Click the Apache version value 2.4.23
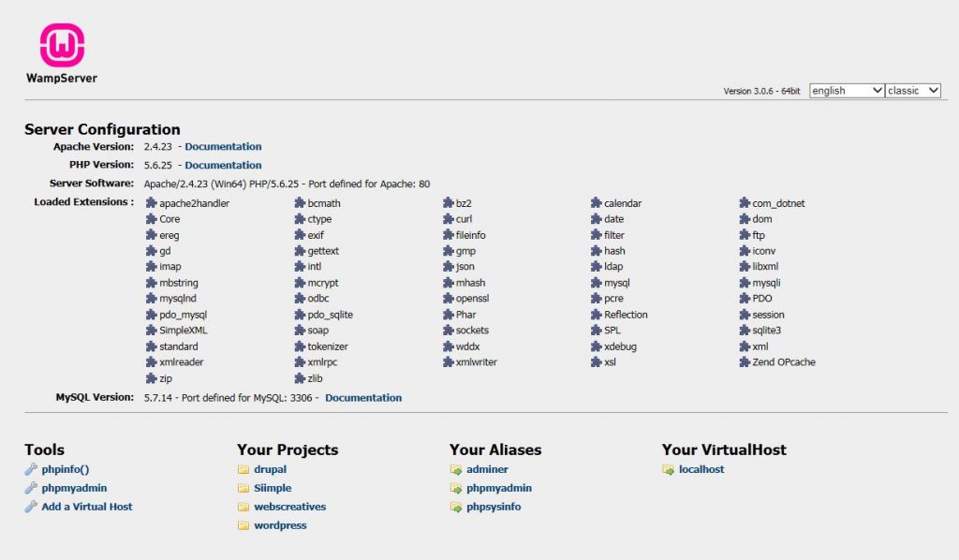This screenshot has height=560, width=959. [x=157, y=147]
